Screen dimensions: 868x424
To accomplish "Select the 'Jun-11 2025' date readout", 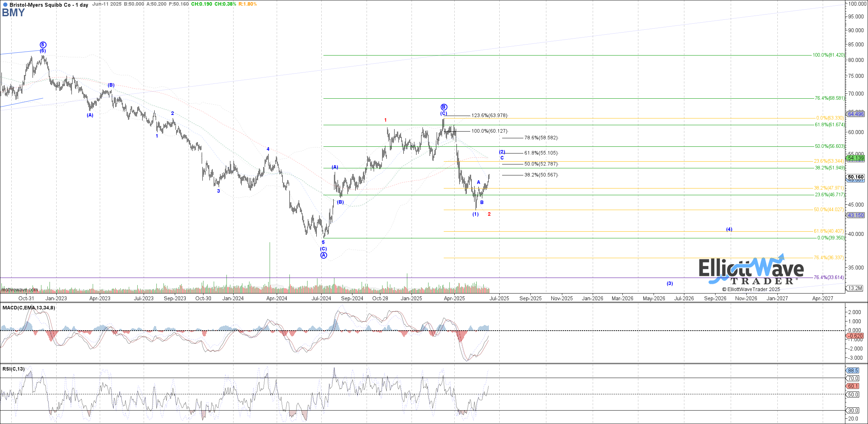I will tap(107, 4).
